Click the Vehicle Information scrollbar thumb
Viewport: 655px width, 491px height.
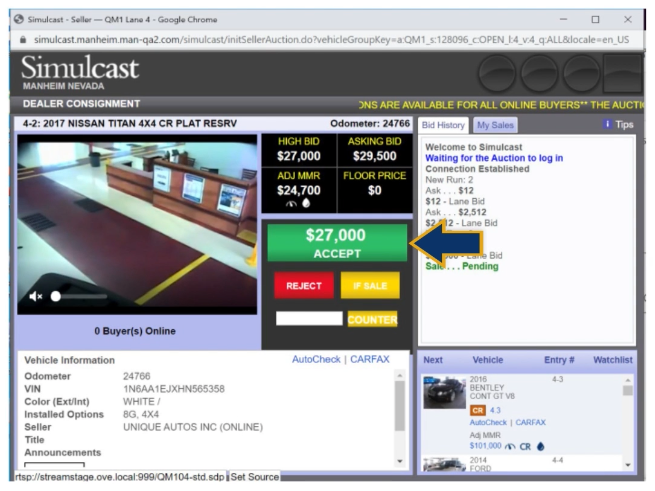(x=400, y=405)
